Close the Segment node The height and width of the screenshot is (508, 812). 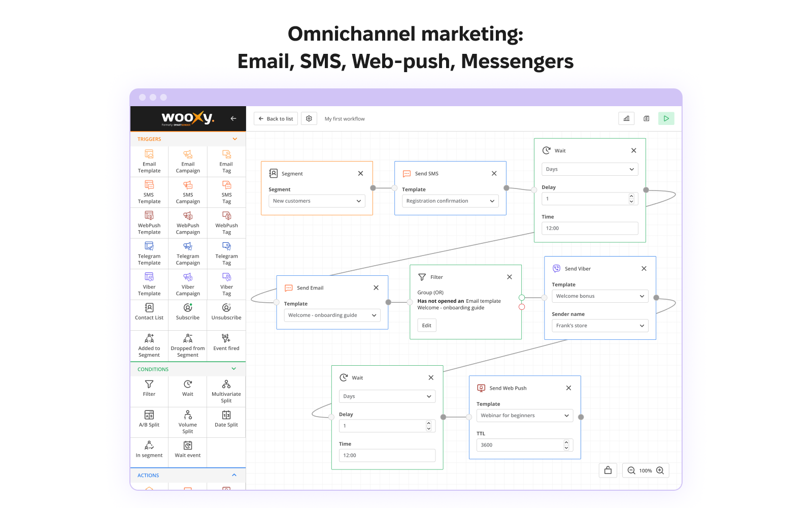361,174
